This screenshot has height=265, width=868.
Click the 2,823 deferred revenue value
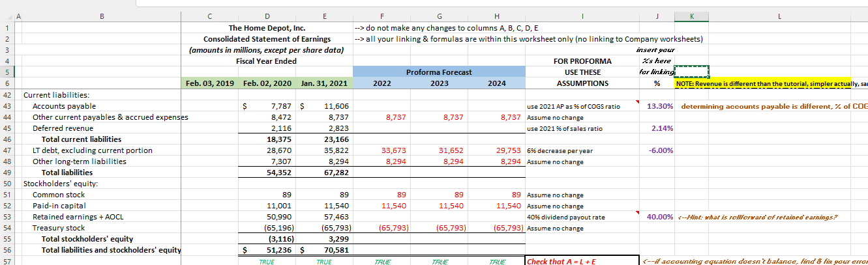pos(339,128)
